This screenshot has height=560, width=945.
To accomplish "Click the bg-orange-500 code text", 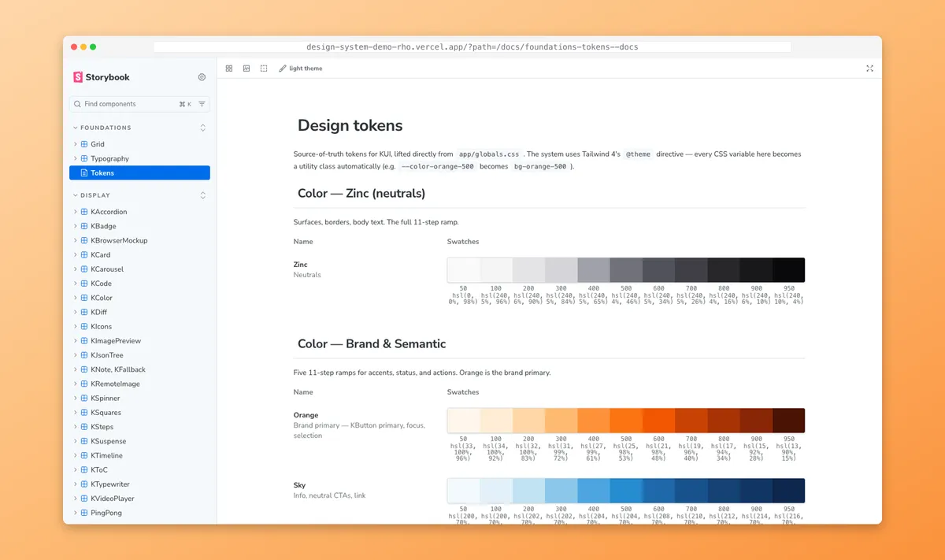I will (x=540, y=167).
